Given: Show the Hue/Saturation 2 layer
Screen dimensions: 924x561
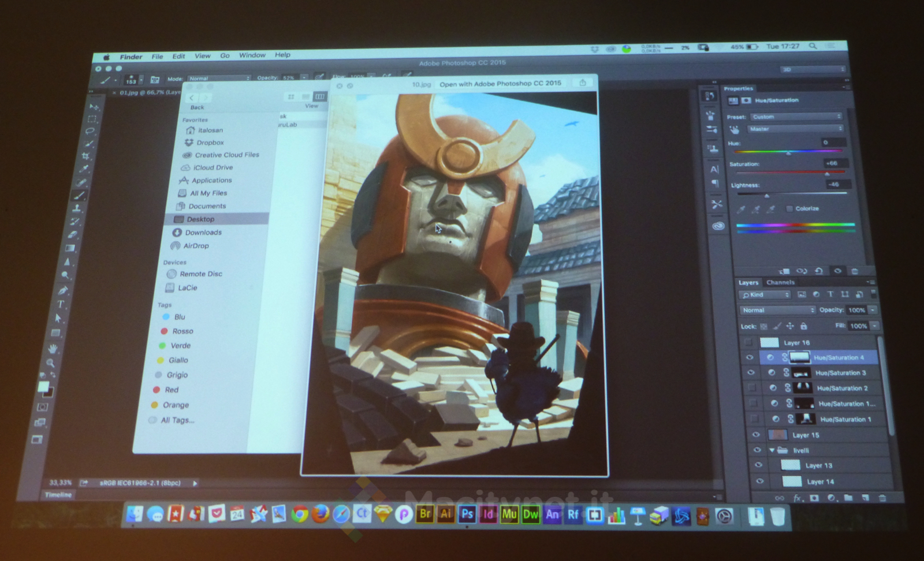Looking at the screenshot, I should tap(752, 388).
